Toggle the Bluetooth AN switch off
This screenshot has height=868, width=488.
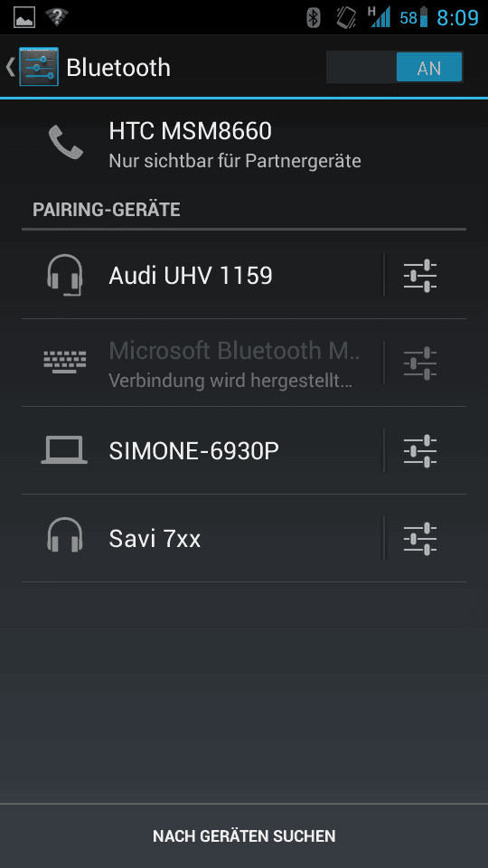click(x=395, y=68)
